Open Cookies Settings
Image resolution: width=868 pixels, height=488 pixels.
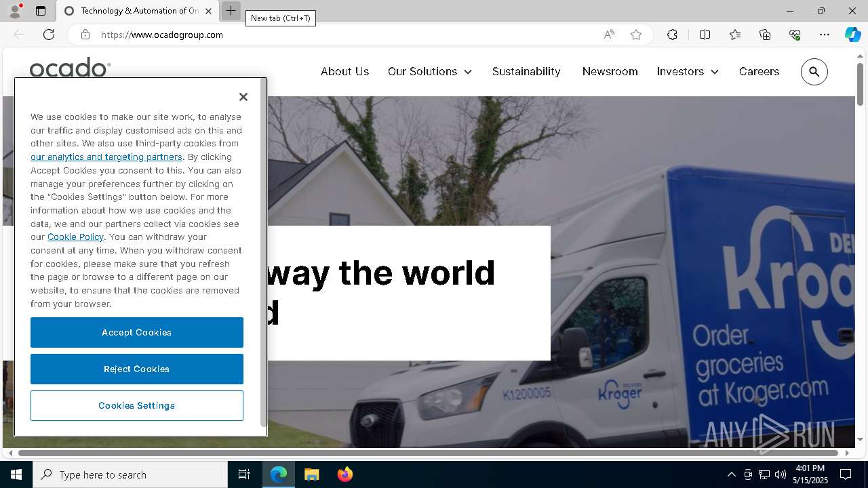coord(137,405)
